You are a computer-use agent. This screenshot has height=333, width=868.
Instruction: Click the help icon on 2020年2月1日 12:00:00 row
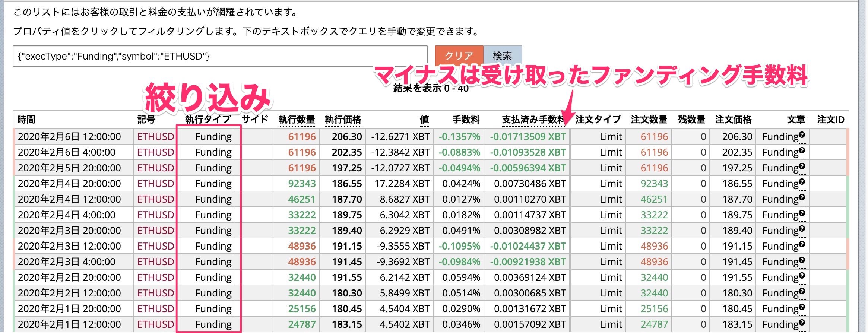click(x=802, y=322)
